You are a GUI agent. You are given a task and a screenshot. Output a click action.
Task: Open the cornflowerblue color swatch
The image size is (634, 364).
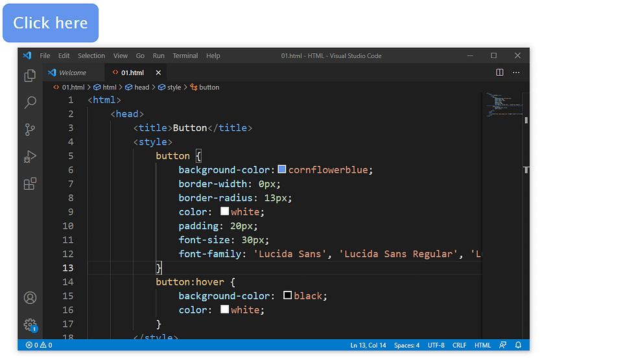(282, 169)
